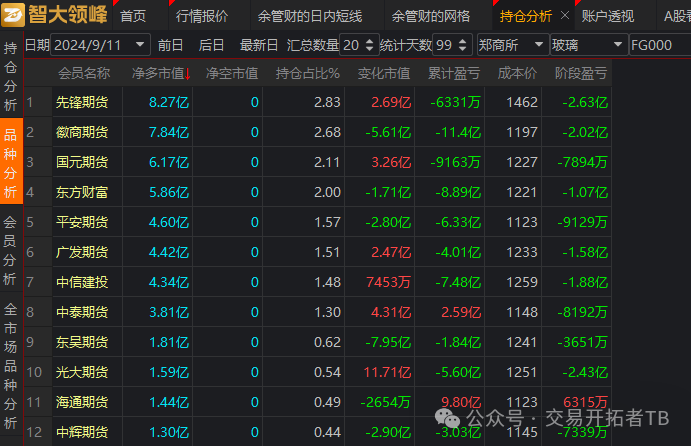Select the 中辉期货 row

pyautogui.click(x=318, y=432)
